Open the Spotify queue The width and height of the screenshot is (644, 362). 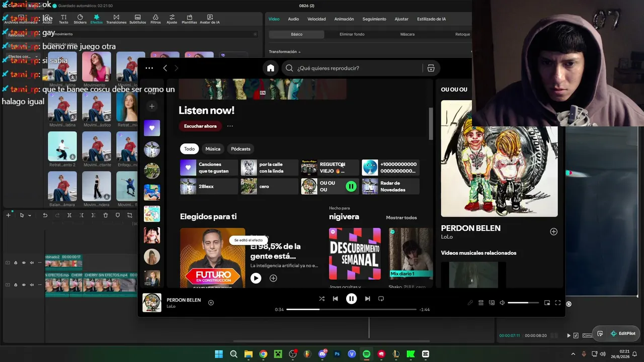pos(481,303)
